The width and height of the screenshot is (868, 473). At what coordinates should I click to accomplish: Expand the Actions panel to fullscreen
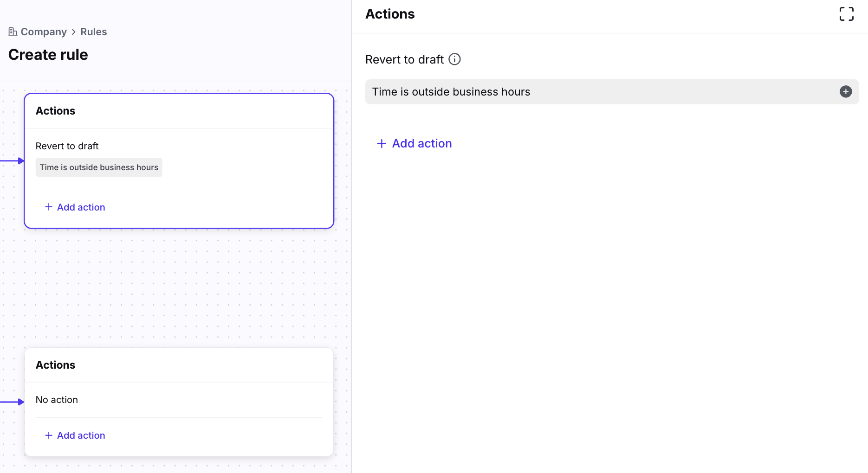[846, 14]
